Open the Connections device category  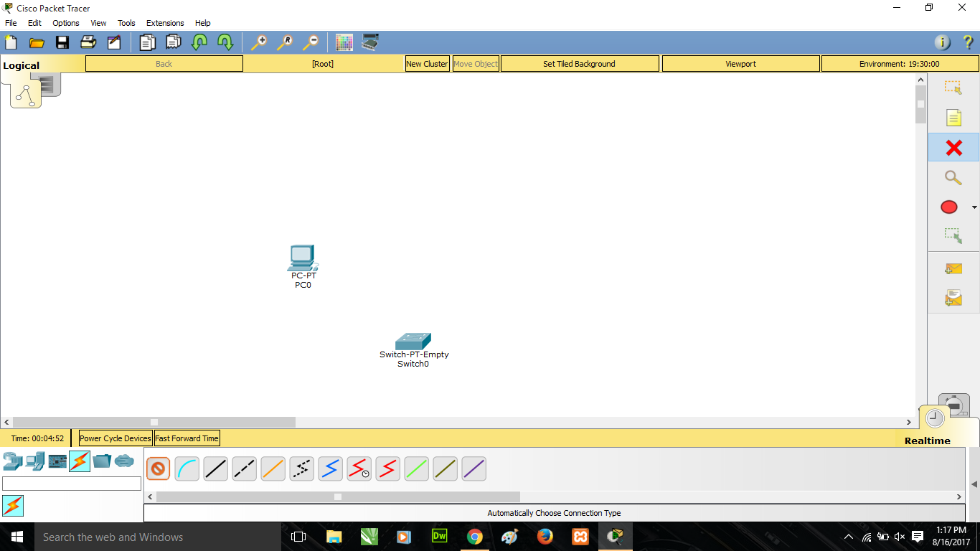tap(80, 461)
